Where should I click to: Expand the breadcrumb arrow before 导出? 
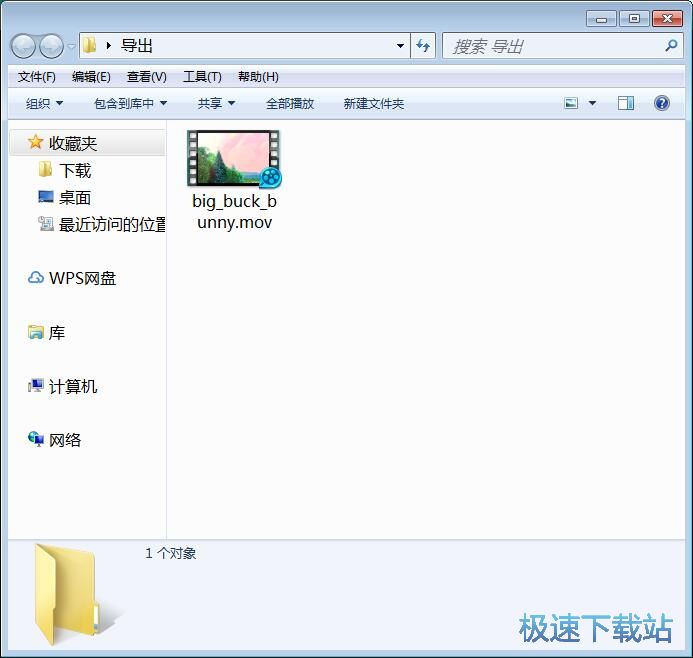[x=109, y=46]
